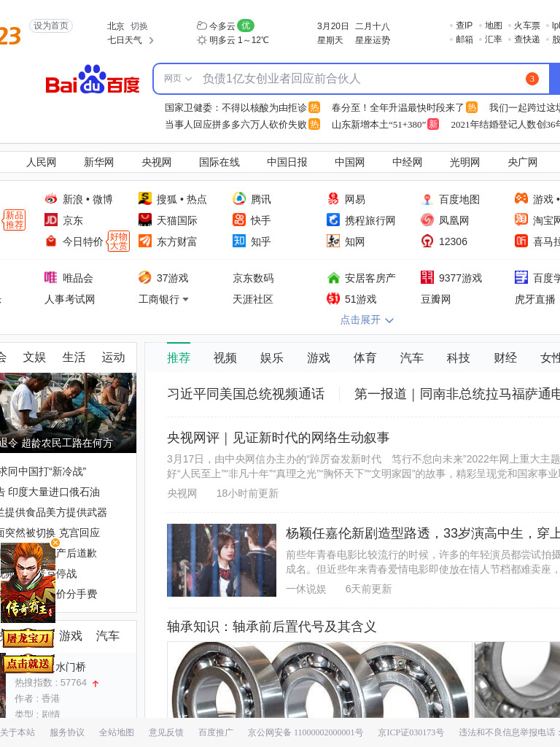The width and height of the screenshot is (560, 747).
Task: Click the 12306 railway icon
Action: pos(427,241)
